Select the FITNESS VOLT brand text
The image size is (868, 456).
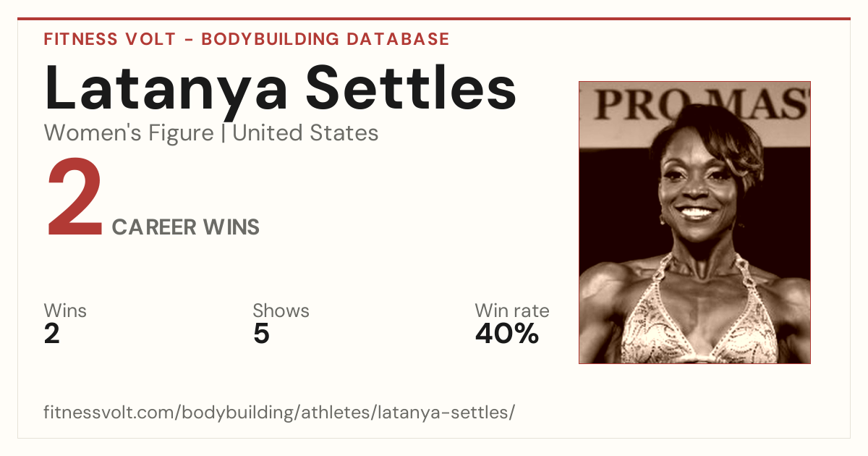(x=109, y=39)
